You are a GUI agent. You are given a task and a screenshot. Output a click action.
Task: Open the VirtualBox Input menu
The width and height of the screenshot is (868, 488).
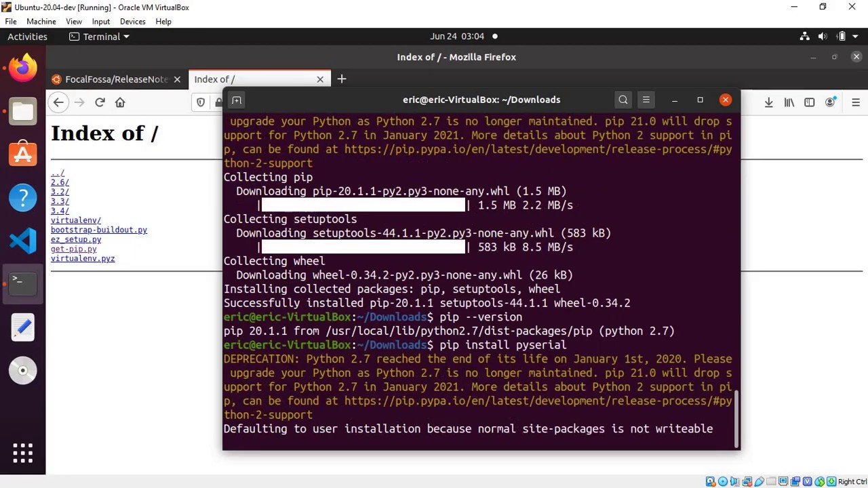[101, 22]
